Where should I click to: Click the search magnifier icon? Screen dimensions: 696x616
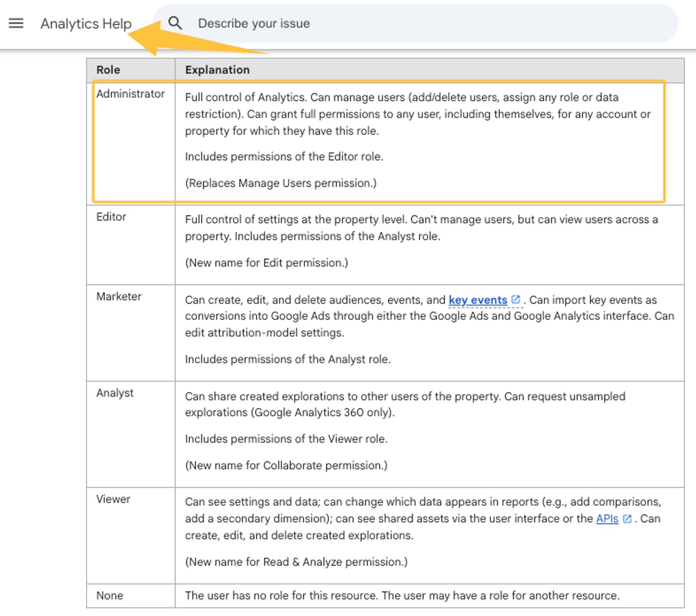(175, 23)
